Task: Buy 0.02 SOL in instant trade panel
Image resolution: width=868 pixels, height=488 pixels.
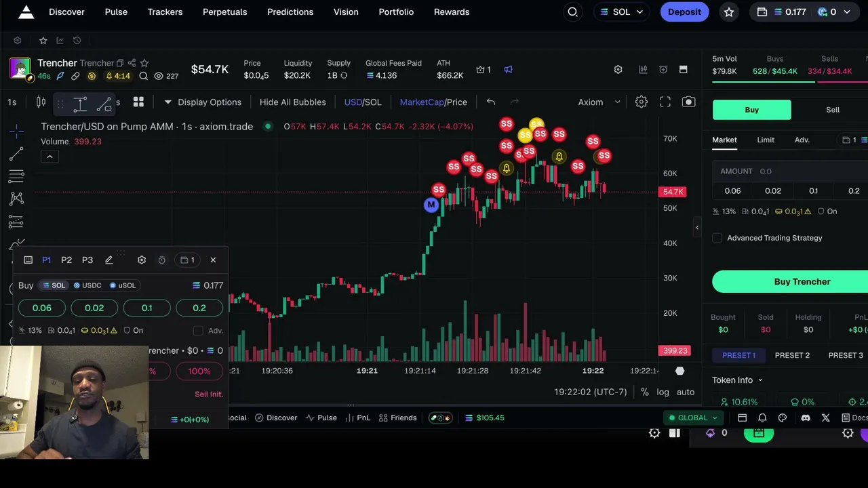Action: coord(94,308)
